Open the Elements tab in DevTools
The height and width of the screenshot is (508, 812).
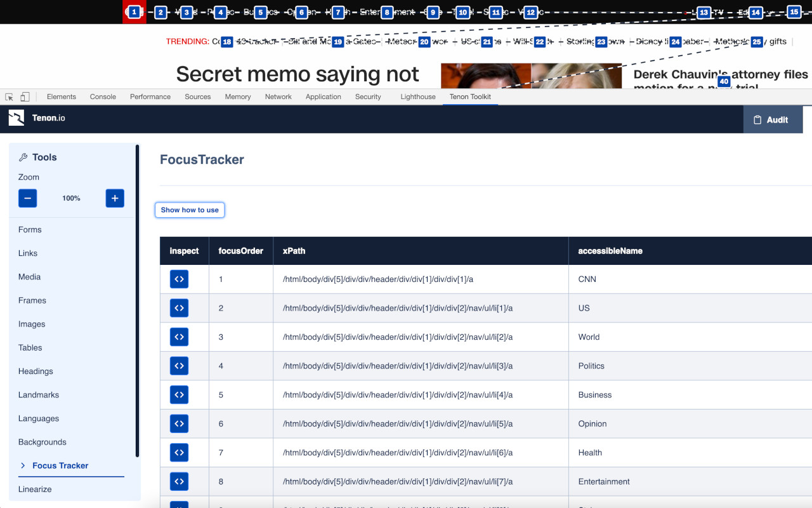click(x=62, y=97)
